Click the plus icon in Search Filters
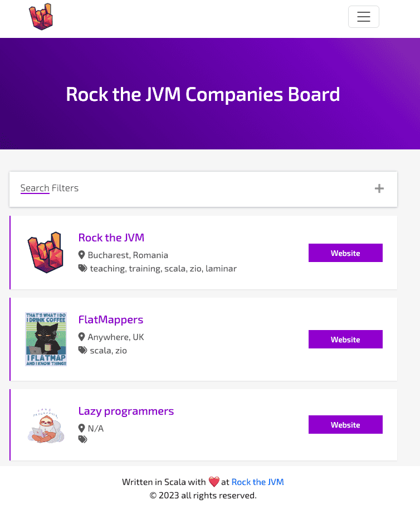This screenshot has height=509, width=420. pyautogui.click(x=379, y=188)
